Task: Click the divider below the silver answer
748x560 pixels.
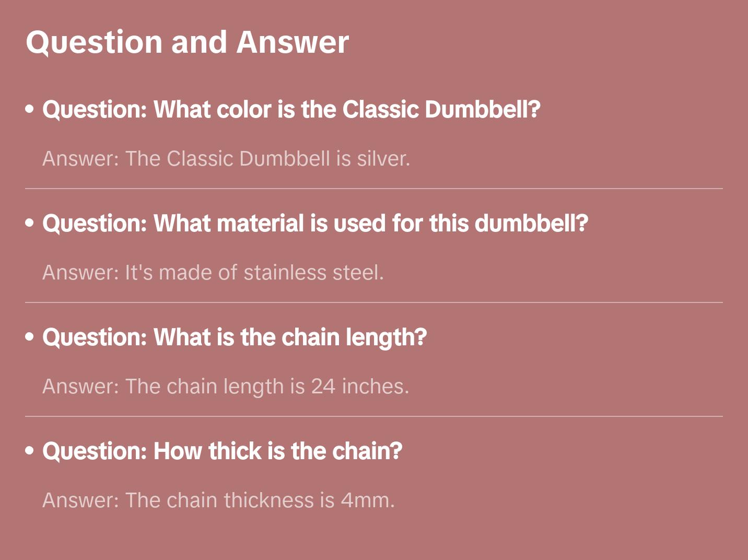Action: pyautogui.click(x=374, y=189)
